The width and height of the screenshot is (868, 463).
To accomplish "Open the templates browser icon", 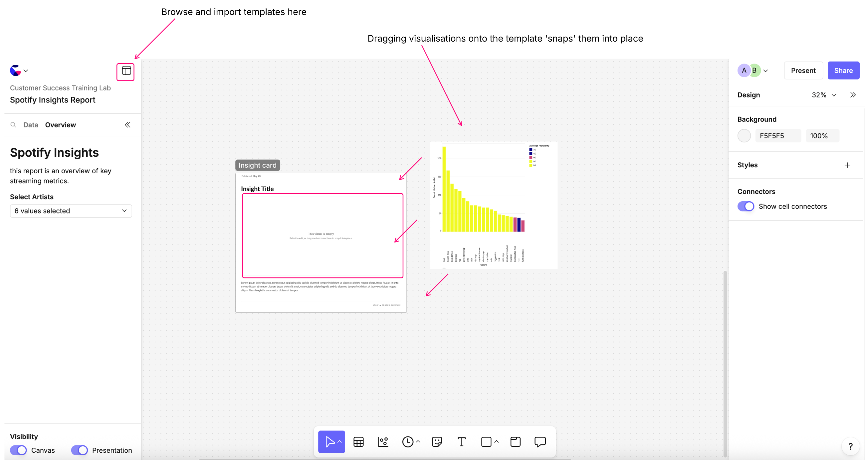I will pyautogui.click(x=126, y=71).
